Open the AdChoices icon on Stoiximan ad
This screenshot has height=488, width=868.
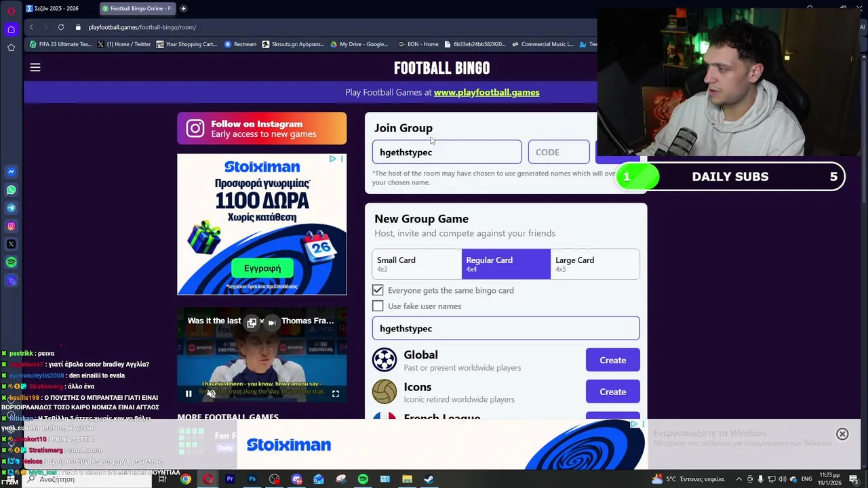coord(332,159)
